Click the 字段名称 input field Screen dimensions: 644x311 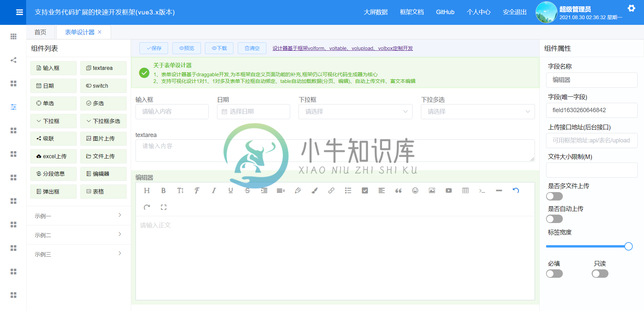tap(592, 80)
